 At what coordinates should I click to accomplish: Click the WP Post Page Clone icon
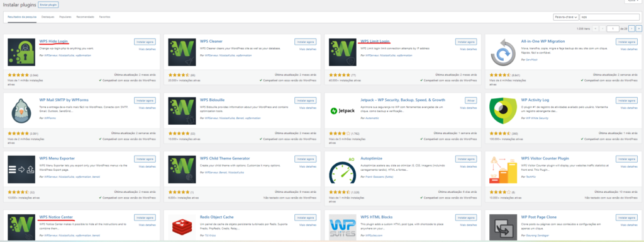pyautogui.click(x=503, y=228)
